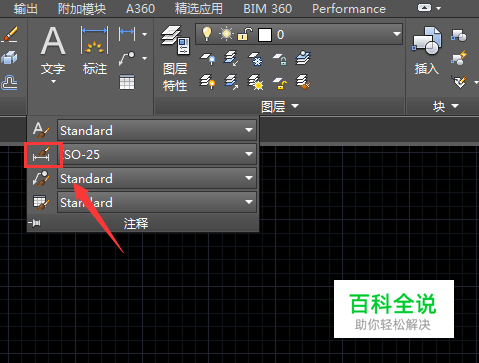Click the 注释 panel title
Screen dimensions: 479x363
click(x=136, y=223)
